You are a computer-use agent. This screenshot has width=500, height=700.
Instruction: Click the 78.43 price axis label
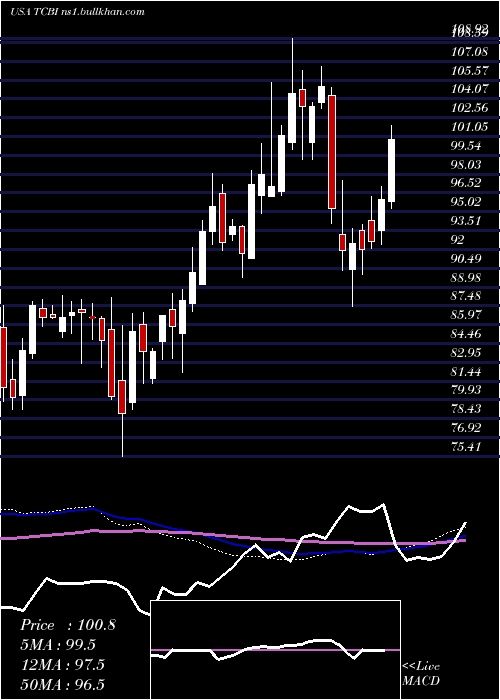tap(467, 409)
